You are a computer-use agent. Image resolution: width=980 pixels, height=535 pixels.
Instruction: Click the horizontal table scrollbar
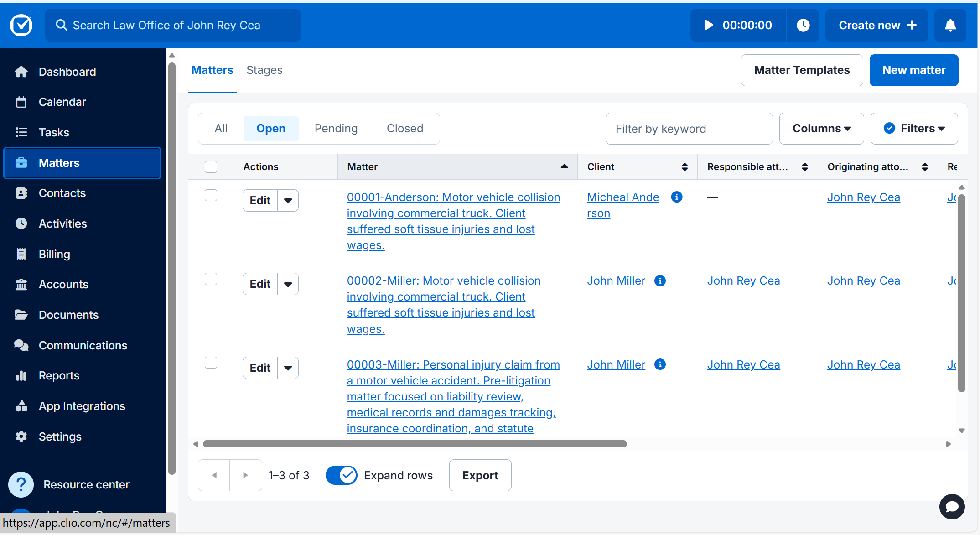415,444
